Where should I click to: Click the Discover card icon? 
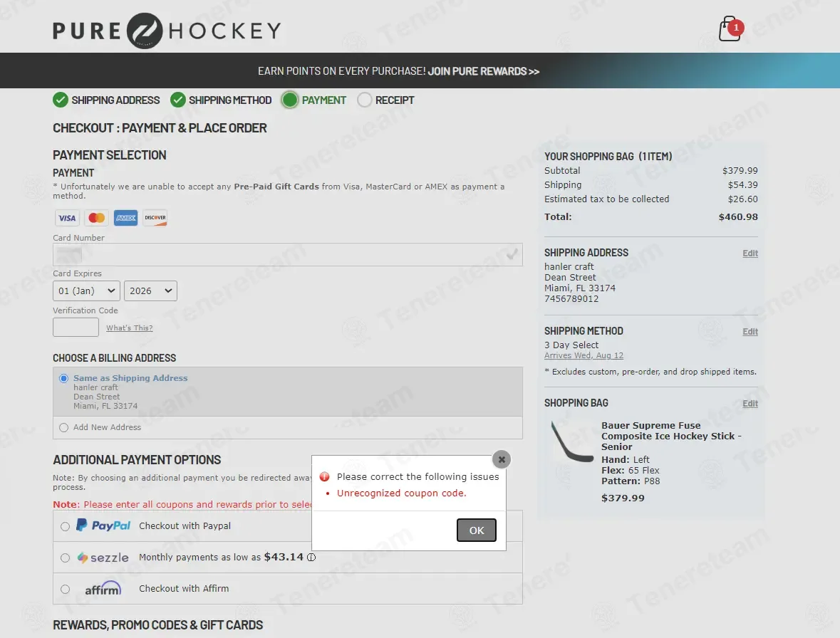coord(155,218)
